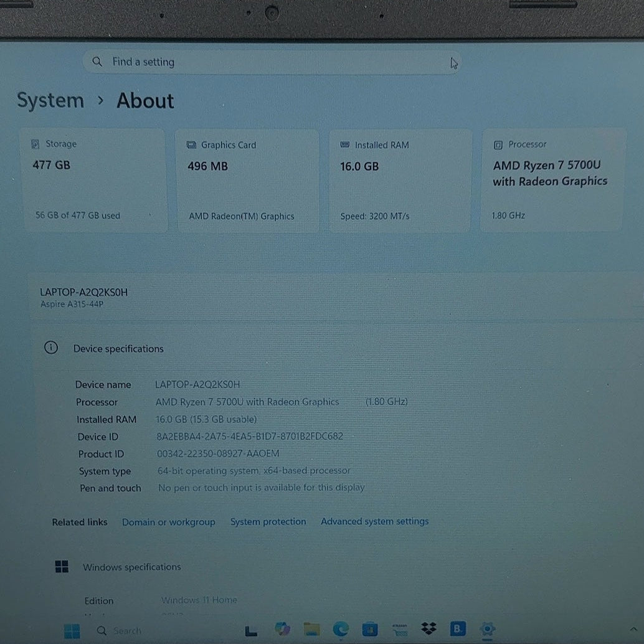Select the Processor value in specifications
Image resolution: width=644 pixels, height=644 pixels.
tap(282, 402)
